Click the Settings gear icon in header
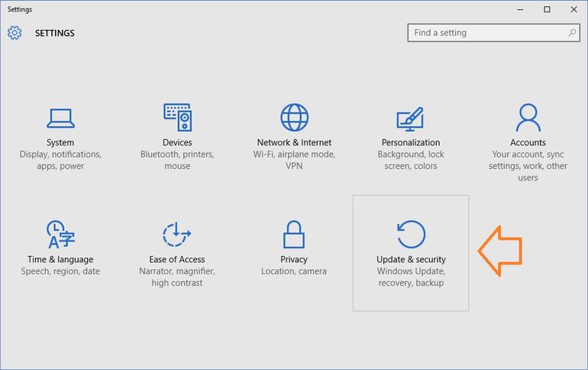The height and width of the screenshot is (370, 588). click(x=15, y=33)
